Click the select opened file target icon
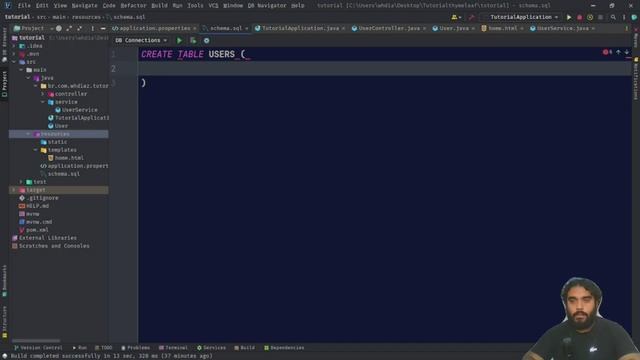640x360 pixels. [59, 28]
